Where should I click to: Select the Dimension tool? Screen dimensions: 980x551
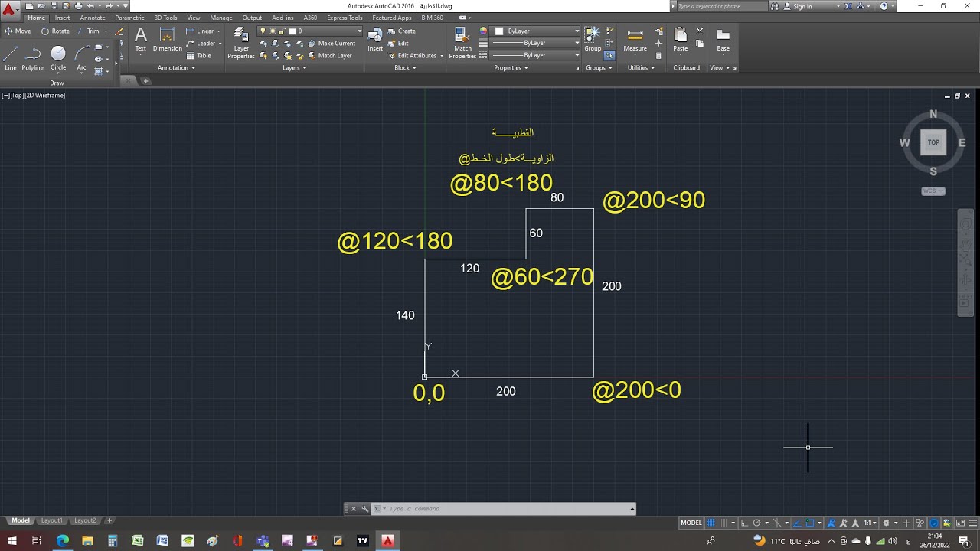[168, 40]
